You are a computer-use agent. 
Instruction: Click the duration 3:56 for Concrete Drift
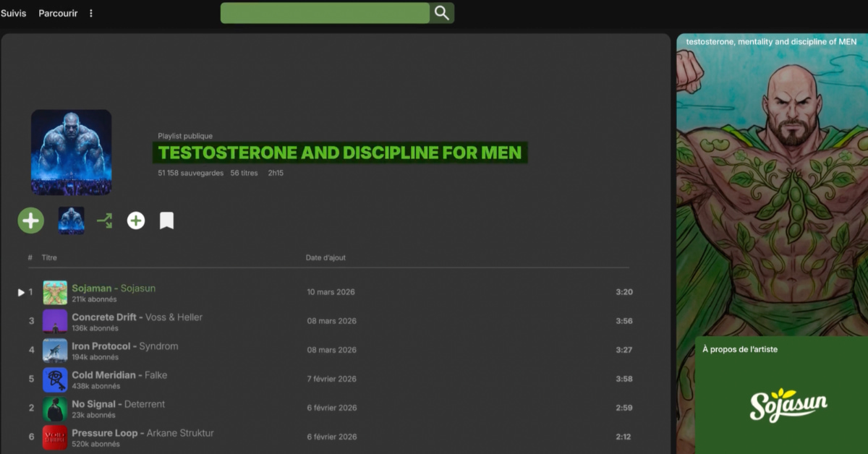tap(624, 321)
